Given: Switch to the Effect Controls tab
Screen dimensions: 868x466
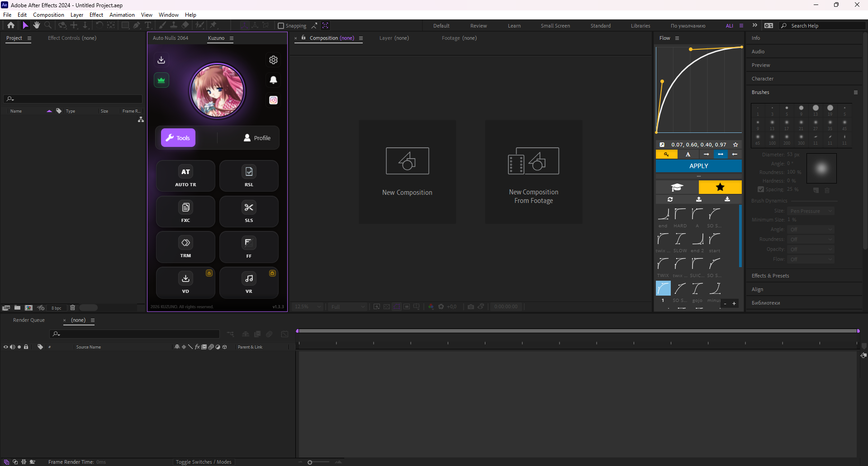Looking at the screenshot, I should 72,38.
